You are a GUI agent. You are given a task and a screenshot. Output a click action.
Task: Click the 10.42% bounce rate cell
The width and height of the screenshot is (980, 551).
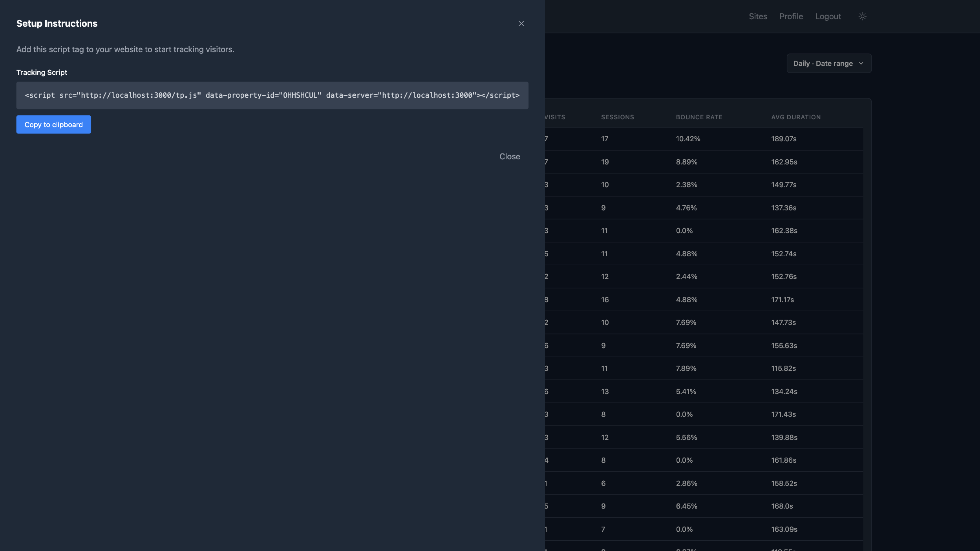[688, 139]
